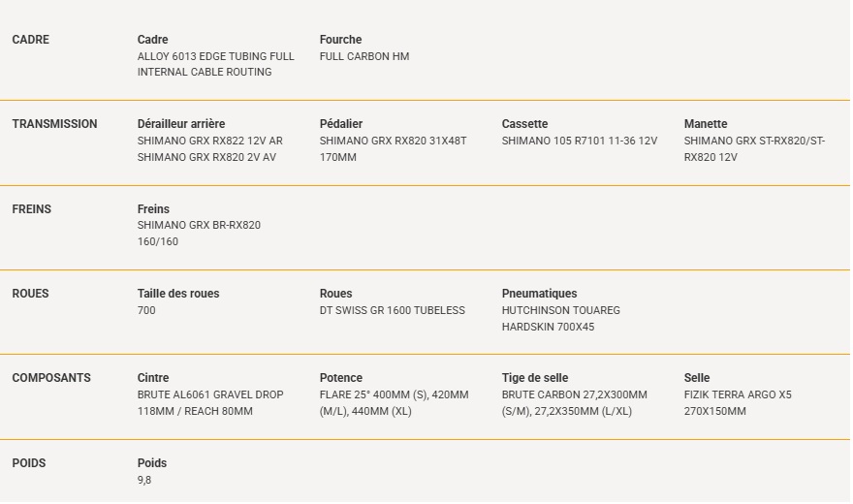Select the TRANSMISSION section heading
This screenshot has width=853, height=504.
pos(54,124)
